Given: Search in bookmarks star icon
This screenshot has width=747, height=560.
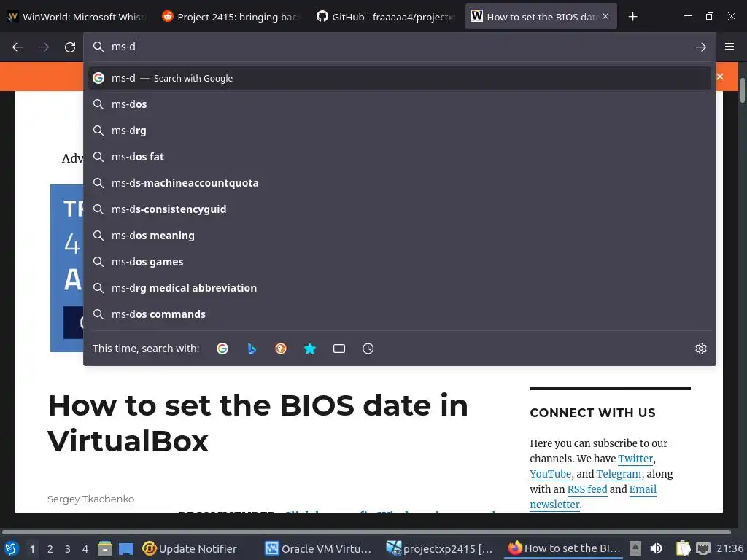Looking at the screenshot, I should [309, 349].
